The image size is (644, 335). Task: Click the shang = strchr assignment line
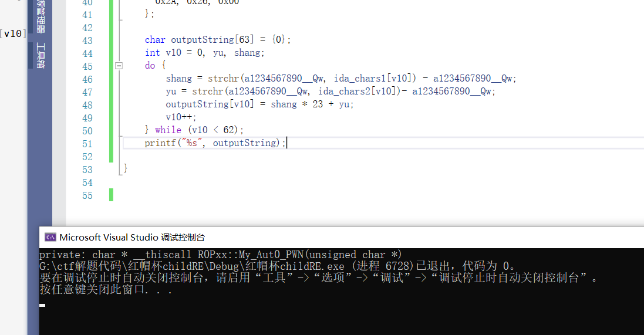(341, 79)
